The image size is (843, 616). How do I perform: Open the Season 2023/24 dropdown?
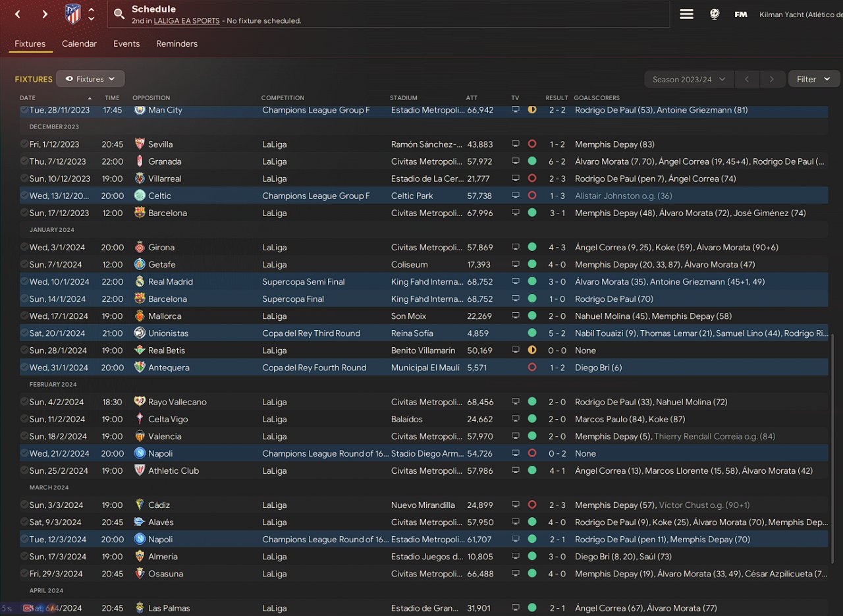point(689,79)
